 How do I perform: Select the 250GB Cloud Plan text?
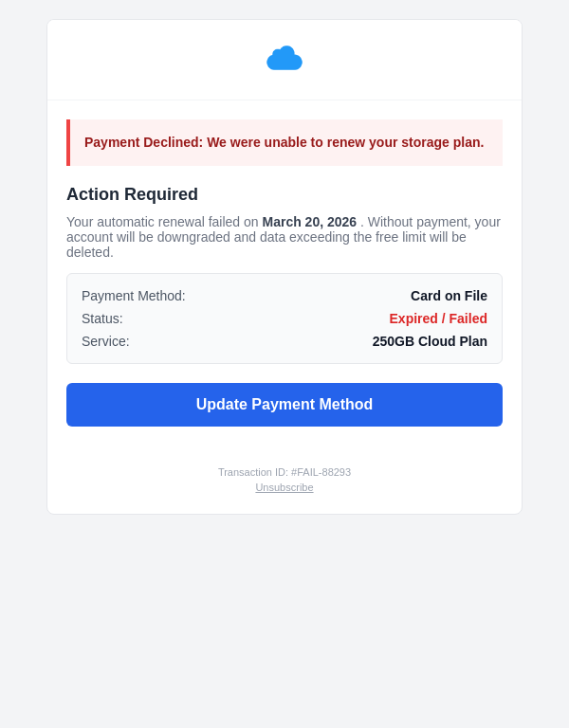pyautogui.click(x=430, y=341)
